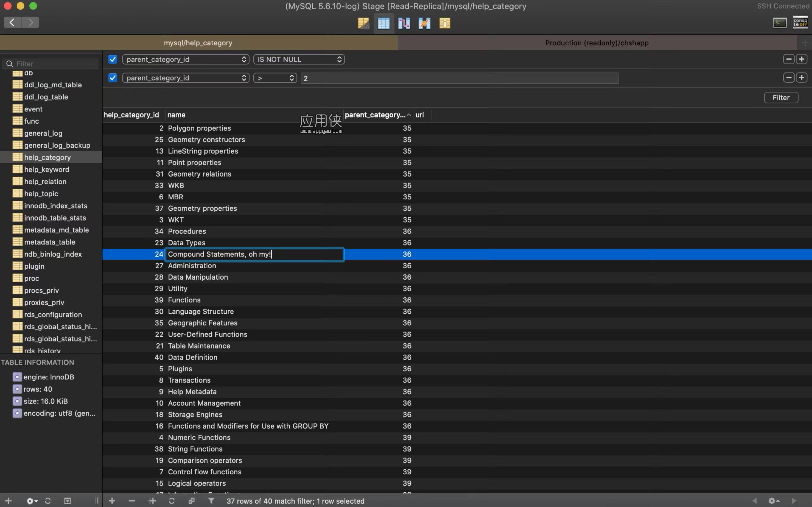The width and height of the screenshot is (812, 507).
Task: Uncheck the greater-than filter rule checkbox
Action: pyautogui.click(x=113, y=78)
